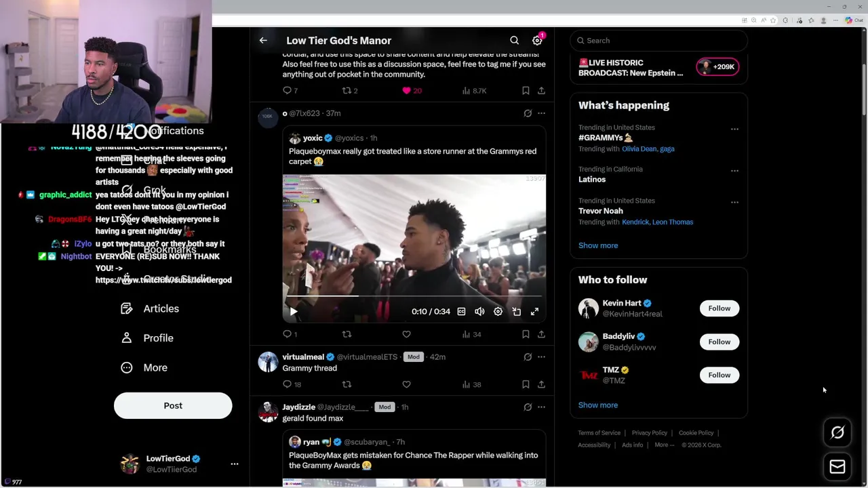The height and width of the screenshot is (488, 868).
Task: Like the @7lx623 video post
Action: click(x=406, y=334)
